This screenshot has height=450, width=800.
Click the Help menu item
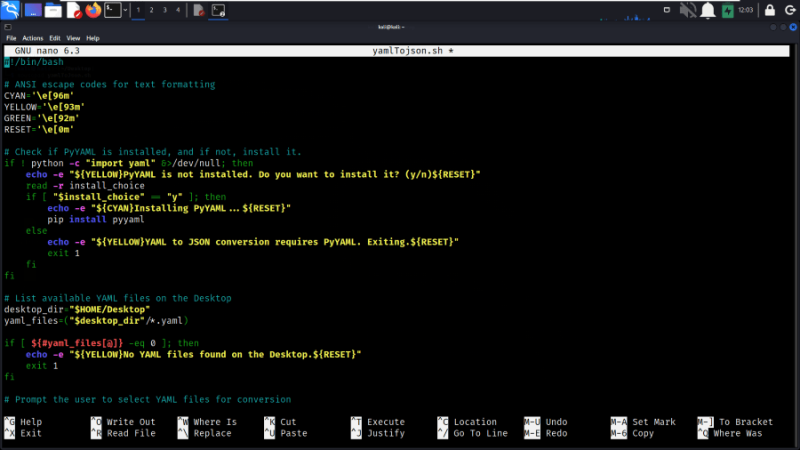(93, 38)
